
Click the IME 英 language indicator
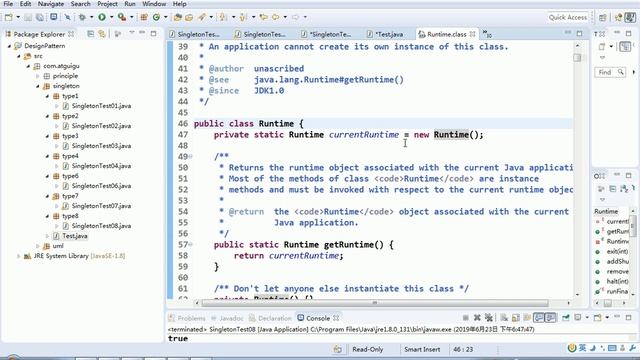(582, 348)
